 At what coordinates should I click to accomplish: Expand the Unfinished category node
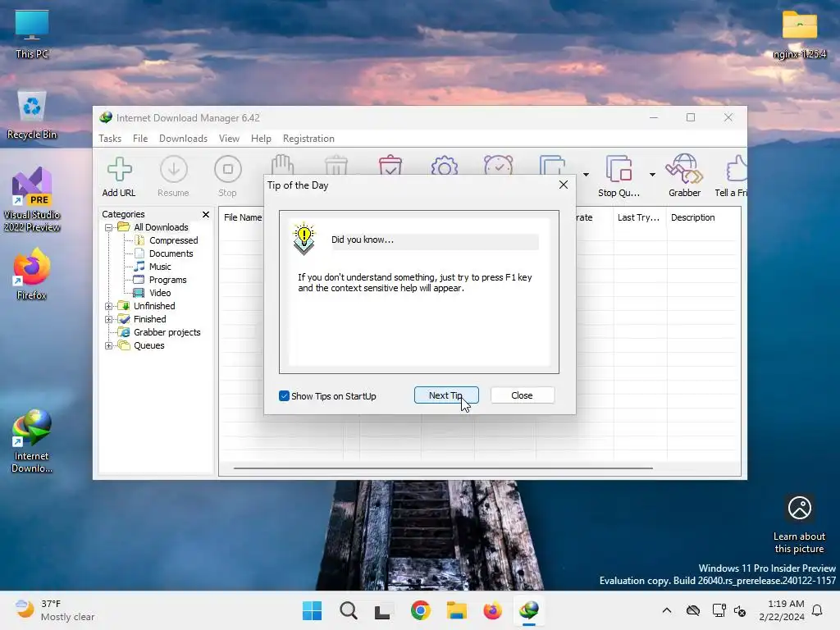[x=109, y=307]
